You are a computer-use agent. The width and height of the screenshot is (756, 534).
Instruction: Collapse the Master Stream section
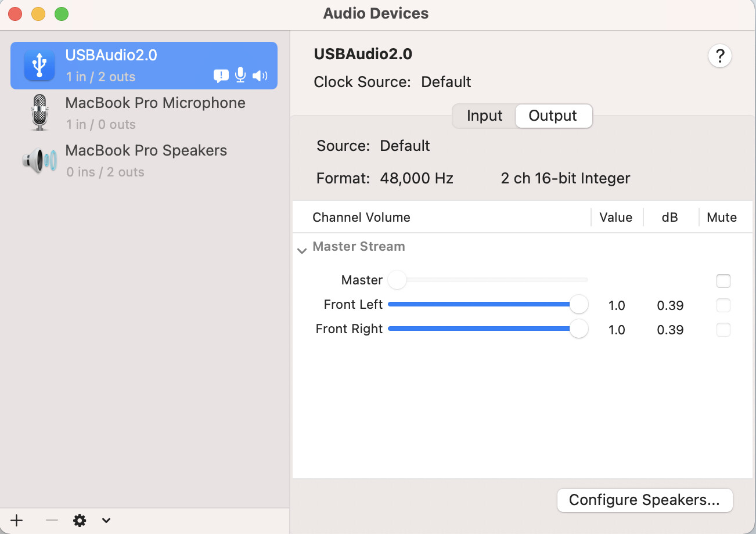pyautogui.click(x=302, y=250)
